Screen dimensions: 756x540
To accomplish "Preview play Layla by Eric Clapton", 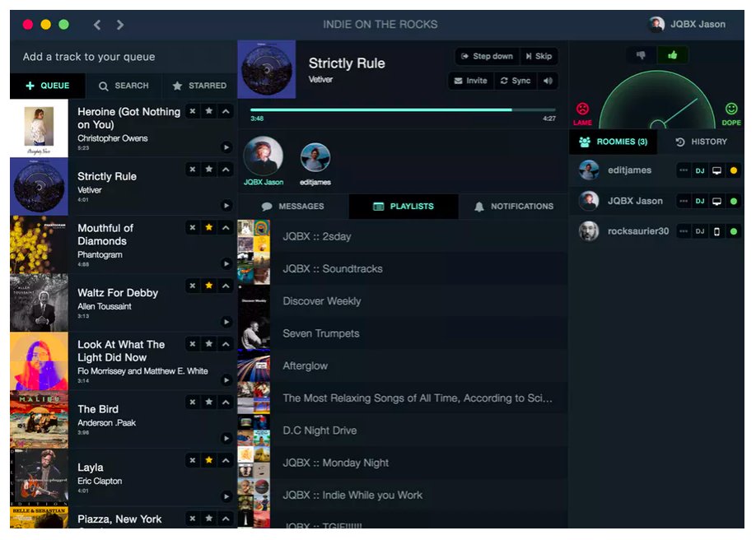I will click(x=226, y=496).
